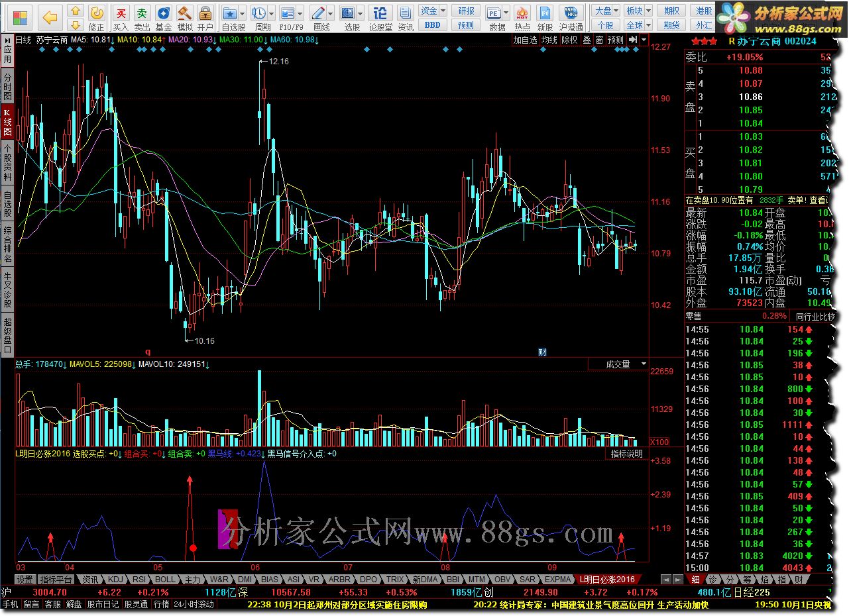Viewport: 849px width, 616px height.
Task: Click the colorful home grid icon
Action: [20, 17]
